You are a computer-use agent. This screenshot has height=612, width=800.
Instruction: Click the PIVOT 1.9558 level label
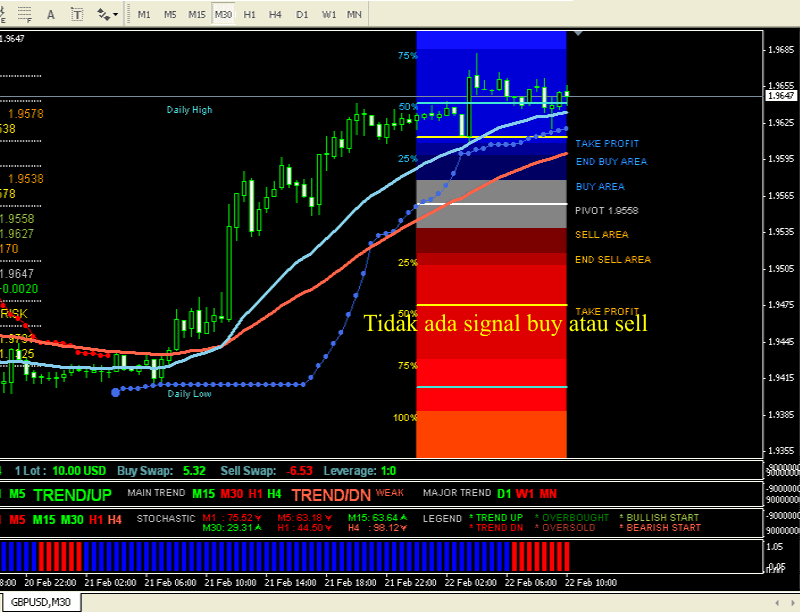tap(606, 211)
